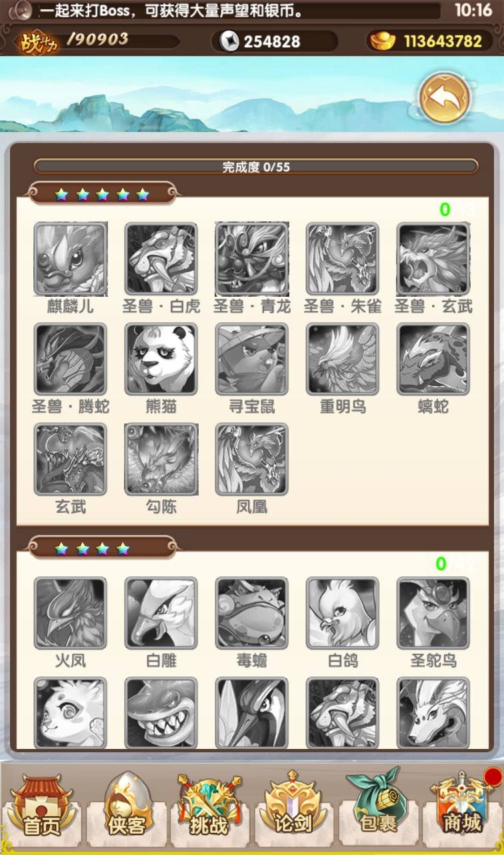Select the 熊猫 panda pet icon
Viewport: 504px width, 855px height.
(161, 359)
